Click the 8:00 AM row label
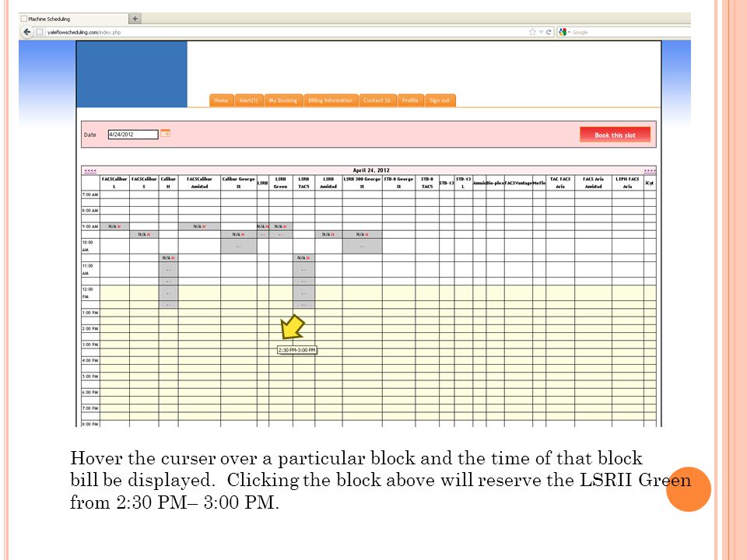747x560 pixels. pyautogui.click(x=90, y=211)
